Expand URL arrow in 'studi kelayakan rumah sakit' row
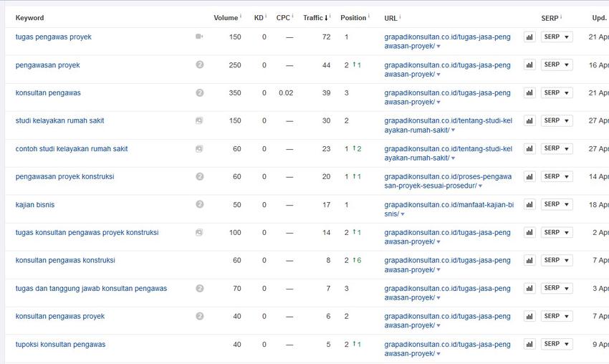Viewport: 609px width, 364px height. tap(453, 130)
